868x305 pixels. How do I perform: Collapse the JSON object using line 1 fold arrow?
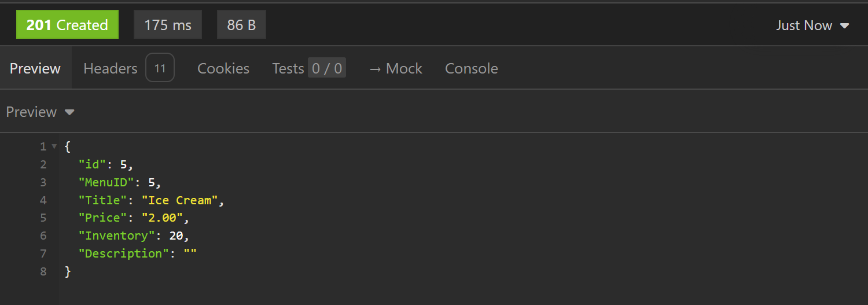(54, 147)
